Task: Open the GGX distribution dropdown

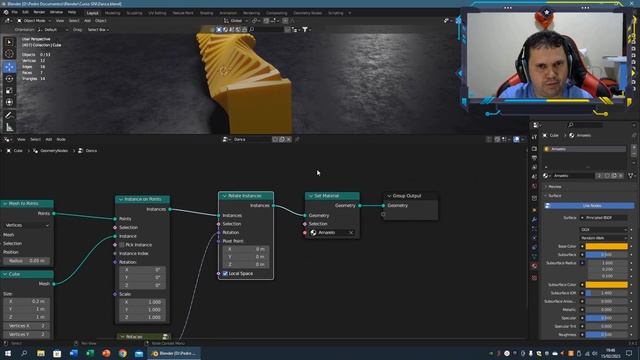Action: pos(604,230)
